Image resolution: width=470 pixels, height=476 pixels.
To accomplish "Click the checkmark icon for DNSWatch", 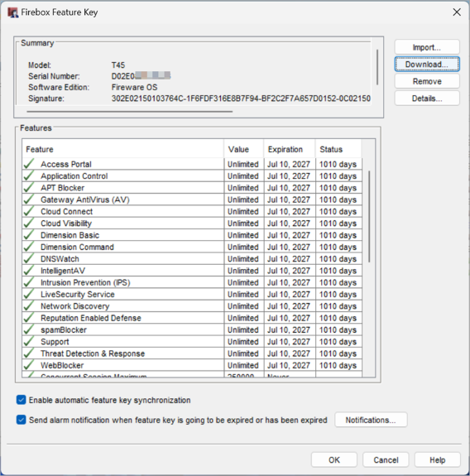I will [x=29, y=258].
